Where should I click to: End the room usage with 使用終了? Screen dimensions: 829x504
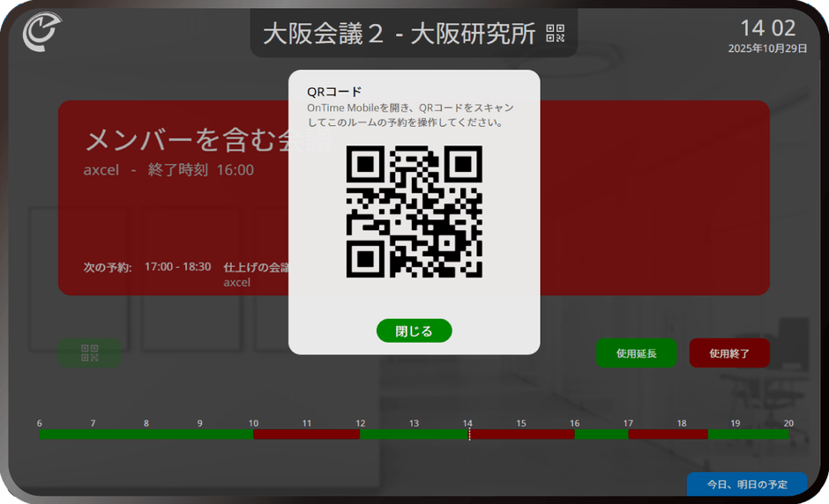tap(729, 353)
